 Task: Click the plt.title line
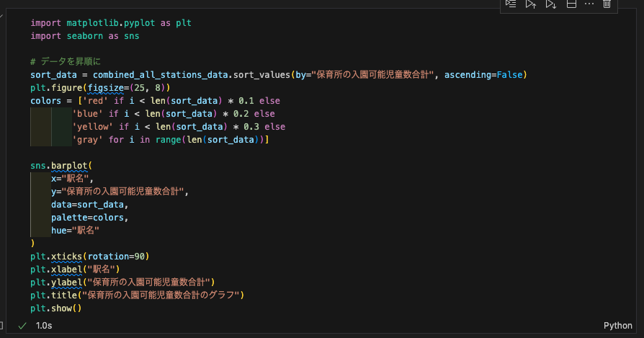pyautogui.click(x=137, y=295)
